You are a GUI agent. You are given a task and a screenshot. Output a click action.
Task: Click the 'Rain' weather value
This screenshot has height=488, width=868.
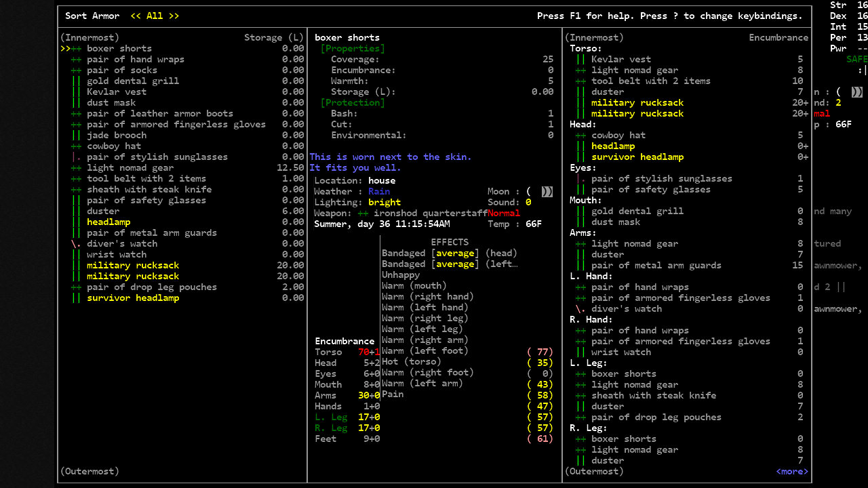coord(379,191)
